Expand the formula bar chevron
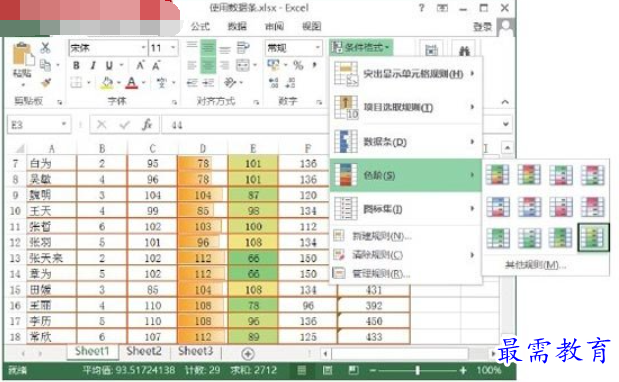 coord(506,124)
